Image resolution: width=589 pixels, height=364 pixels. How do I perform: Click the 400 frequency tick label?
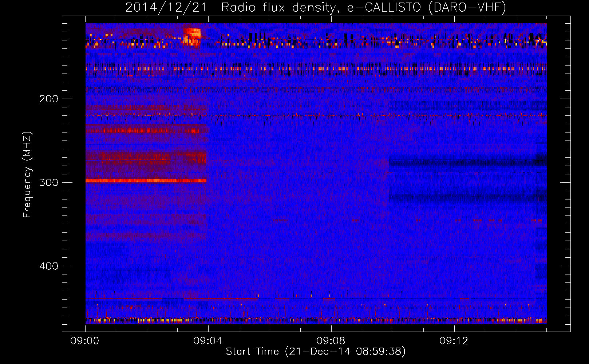point(49,266)
